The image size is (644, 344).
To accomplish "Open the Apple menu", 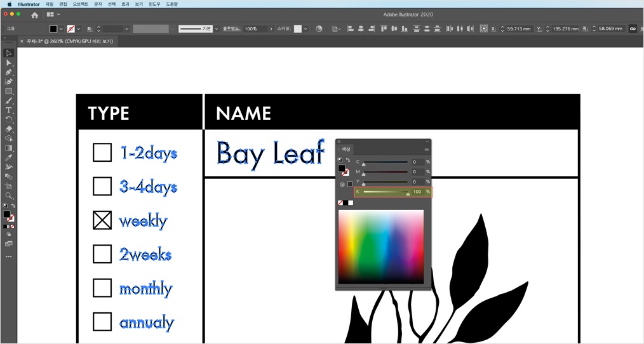I will pos(10,4).
